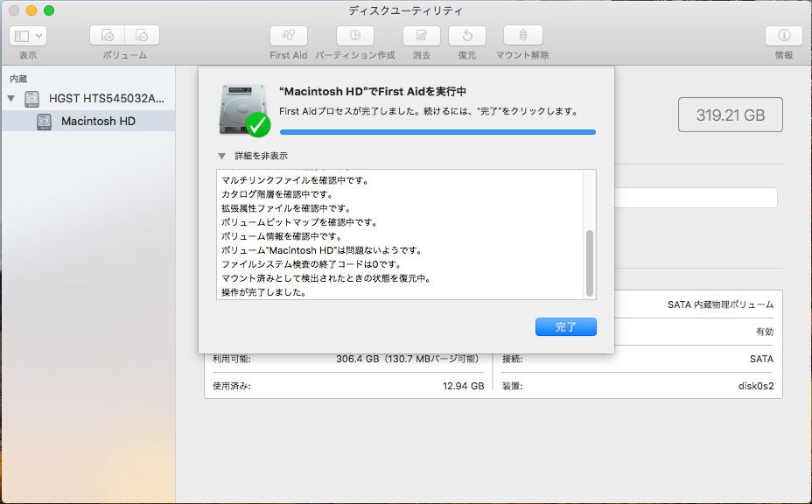
Task: Click the Restore toolbar icon
Action: click(467, 35)
